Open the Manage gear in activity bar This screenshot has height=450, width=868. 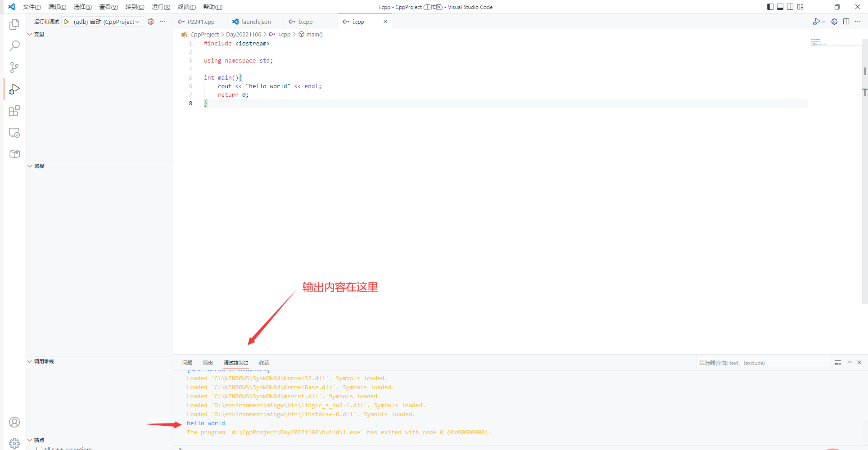coord(14,443)
